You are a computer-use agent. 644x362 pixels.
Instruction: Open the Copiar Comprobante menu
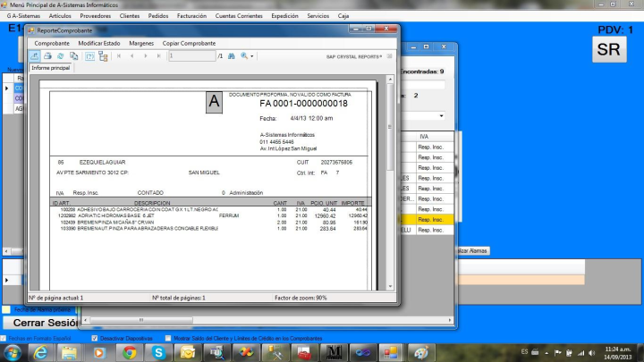pyautogui.click(x=189, y=43)
